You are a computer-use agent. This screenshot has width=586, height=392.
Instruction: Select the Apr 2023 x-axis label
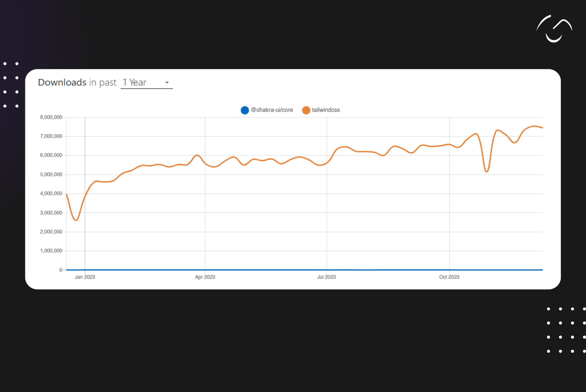205,277
